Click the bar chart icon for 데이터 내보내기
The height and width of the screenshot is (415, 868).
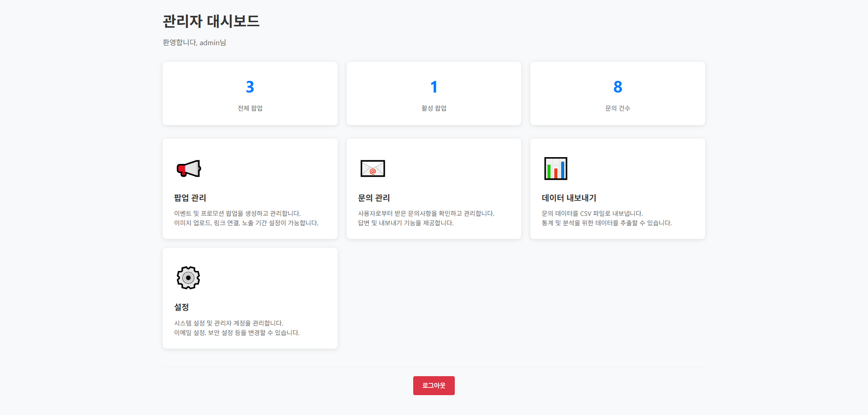(556, 168)
